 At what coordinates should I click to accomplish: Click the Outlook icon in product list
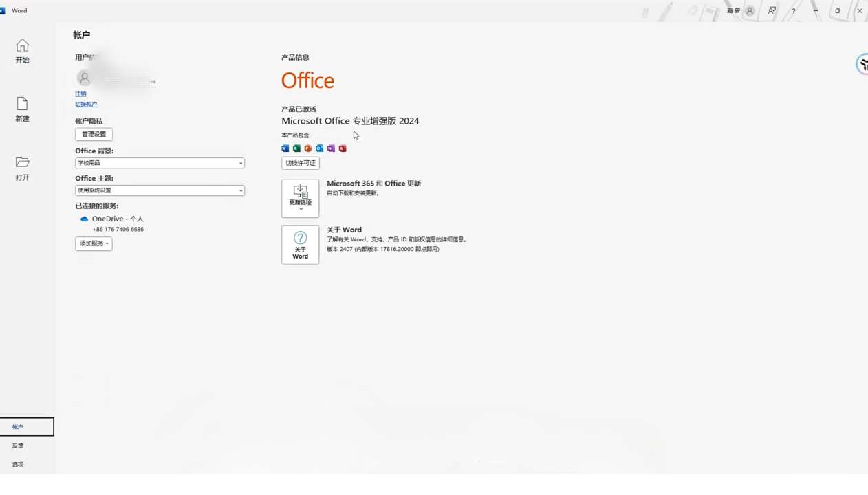tap(319, 148)
